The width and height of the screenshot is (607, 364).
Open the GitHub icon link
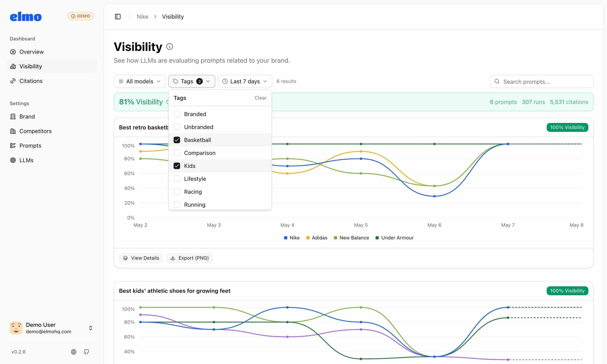click(86, 352)
